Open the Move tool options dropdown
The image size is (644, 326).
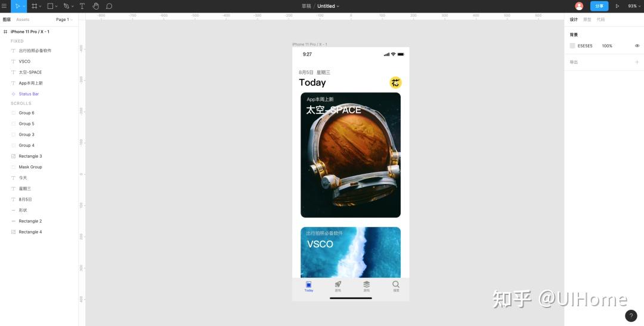tap(24, 7)
